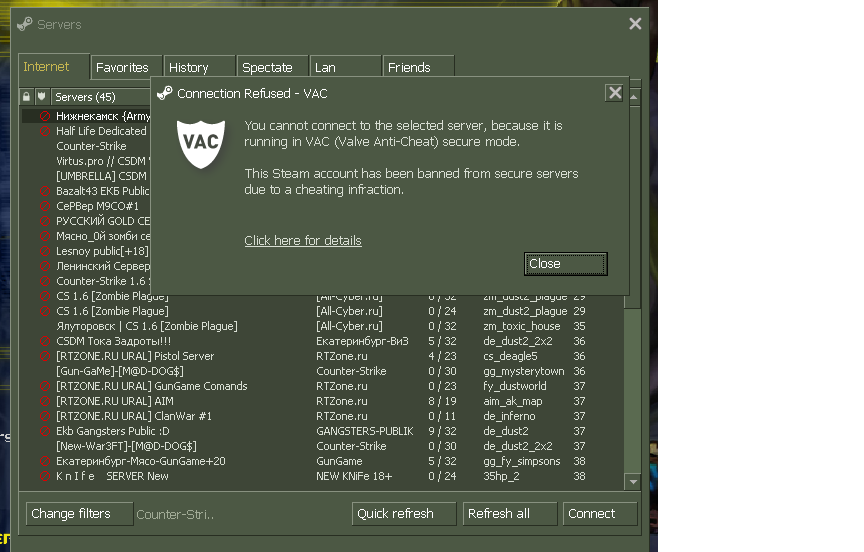
Task: Switch to the Spectate tab
Action: tap(272, 67)
